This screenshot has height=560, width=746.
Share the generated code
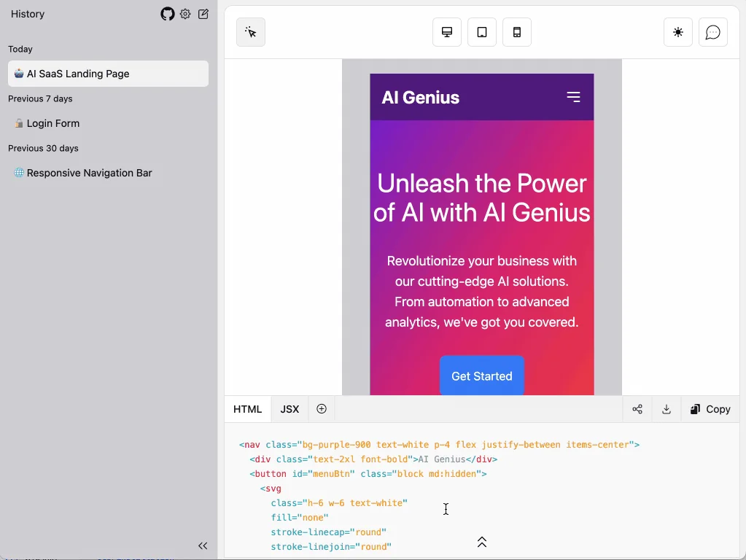(637, 409)
